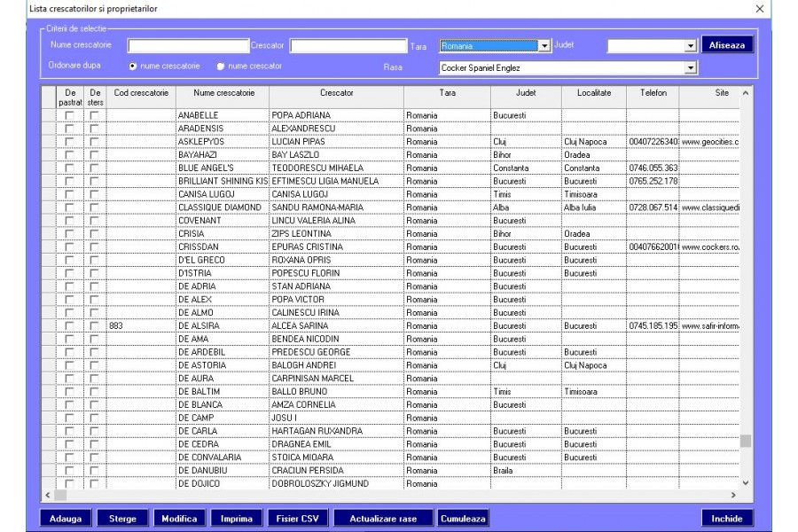The height and width of the screenshot is (532, 798).
Task: Focus the Nume crescatorie input field
Action: 188,46
